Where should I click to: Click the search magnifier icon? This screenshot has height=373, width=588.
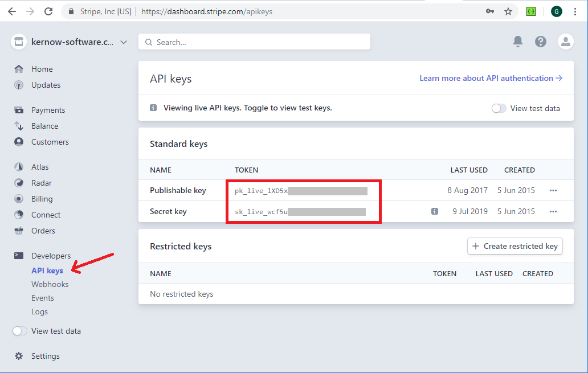149,42
